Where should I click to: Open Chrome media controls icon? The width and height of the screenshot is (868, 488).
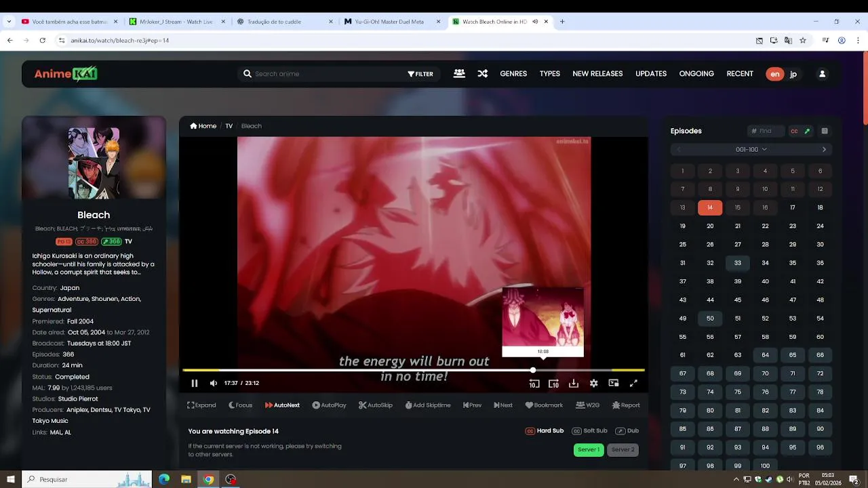point(825,41)
